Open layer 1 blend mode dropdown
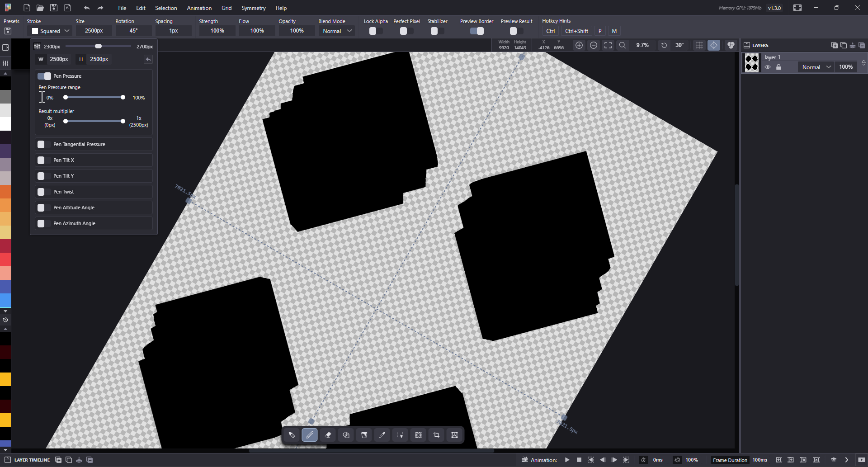This screenshot has width=868, height=467. 816,67
